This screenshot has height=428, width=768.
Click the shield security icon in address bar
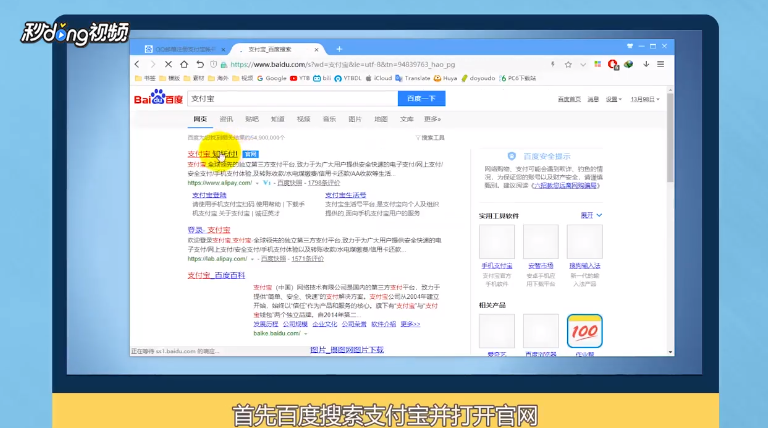point(213,64)
